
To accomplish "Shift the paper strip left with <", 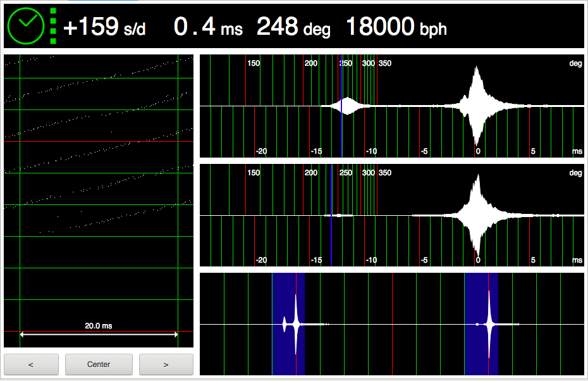I will (x=31, y=365).
